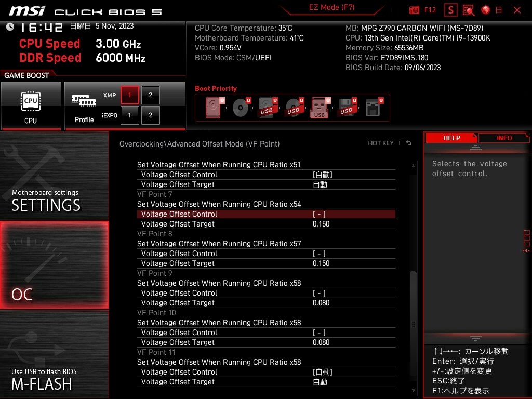This screenshot has height=399, width=532.
Task: Open the language globe icon
Action: pyautogui.click(x=486, y=10)
